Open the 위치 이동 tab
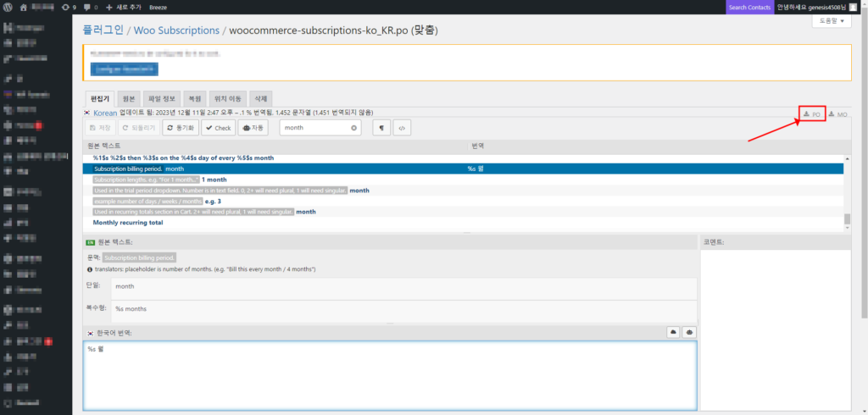This screenshot has height=415, width=868. (227, 98)
